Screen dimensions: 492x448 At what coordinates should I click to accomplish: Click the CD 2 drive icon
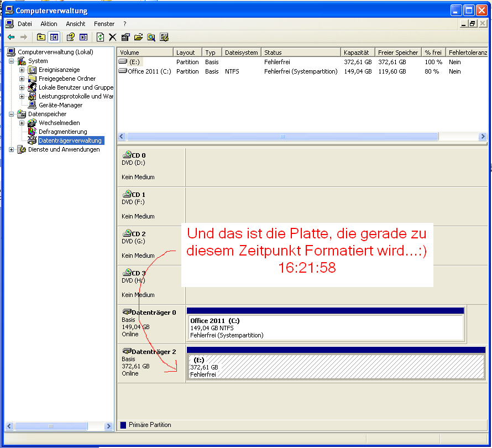[127, 233]
